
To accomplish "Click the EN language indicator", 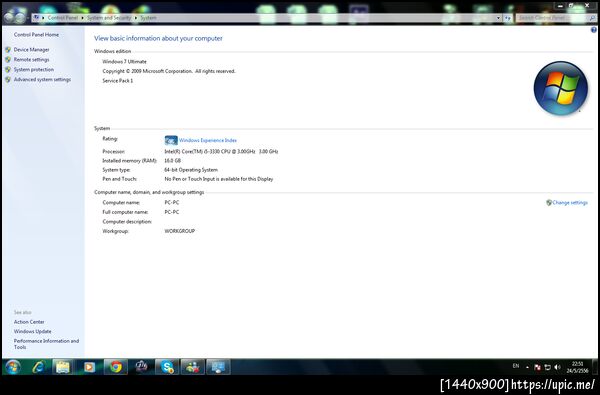I will point(516,366).
